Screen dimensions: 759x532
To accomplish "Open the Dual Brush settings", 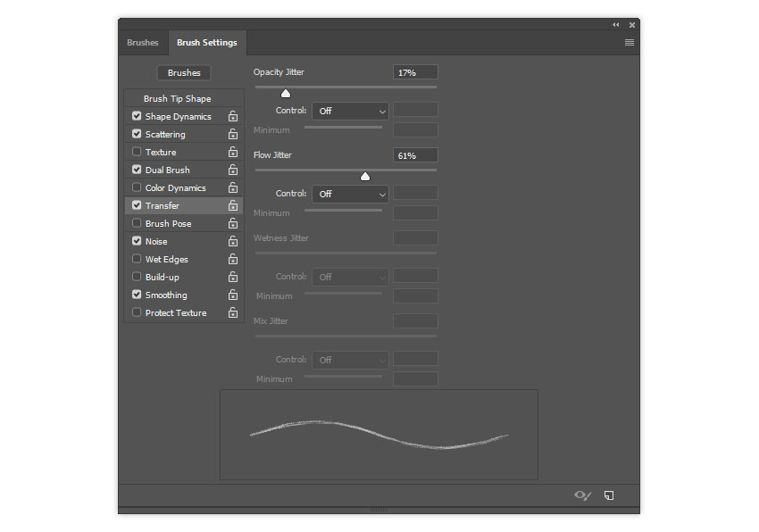I will tap(168, 170).
